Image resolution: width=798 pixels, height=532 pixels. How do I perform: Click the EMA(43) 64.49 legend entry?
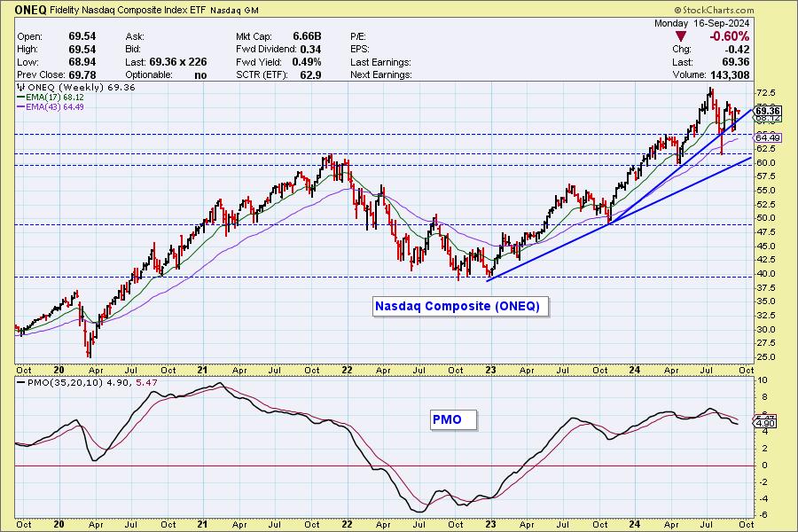(51, 107)
